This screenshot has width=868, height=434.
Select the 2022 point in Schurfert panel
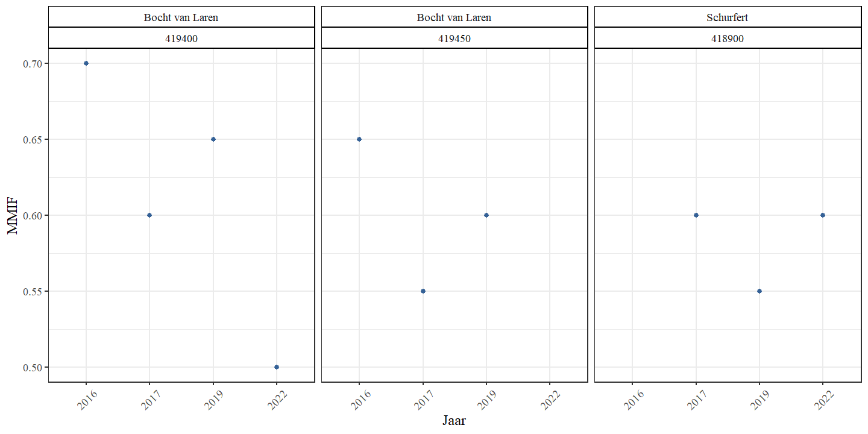click(x=823, y=215)
